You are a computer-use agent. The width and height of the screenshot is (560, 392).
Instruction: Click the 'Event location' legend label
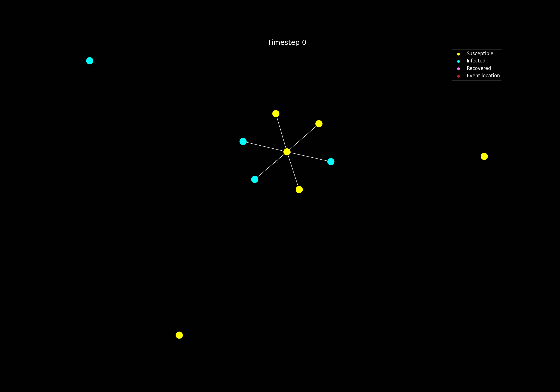click(483, 76)
